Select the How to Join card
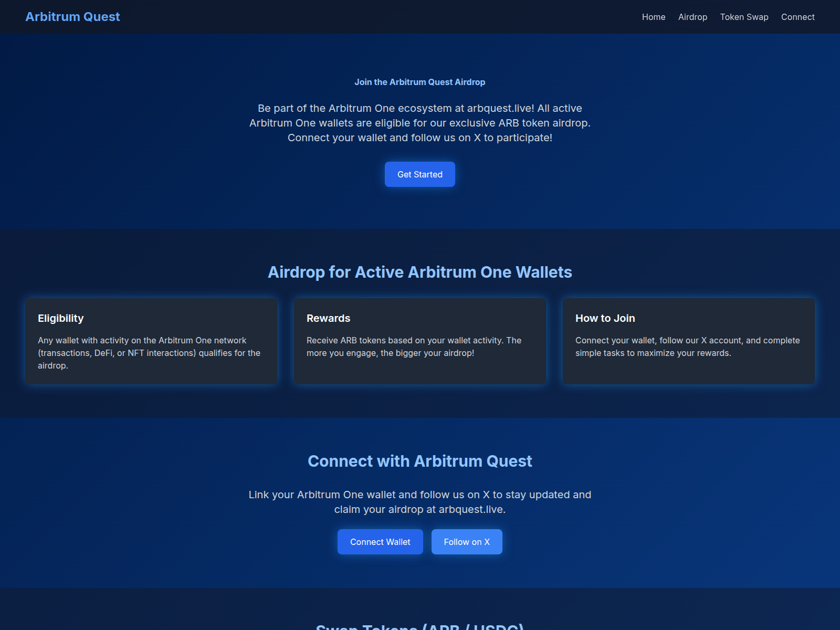Screen dimensions: 840x630 (x=688, y=341)
